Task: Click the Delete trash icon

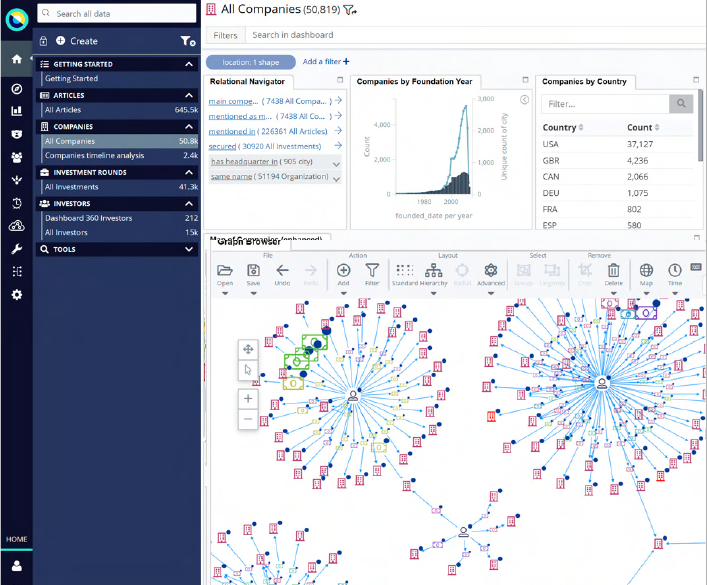Action: pyautogui.click(x=614, y=270)
